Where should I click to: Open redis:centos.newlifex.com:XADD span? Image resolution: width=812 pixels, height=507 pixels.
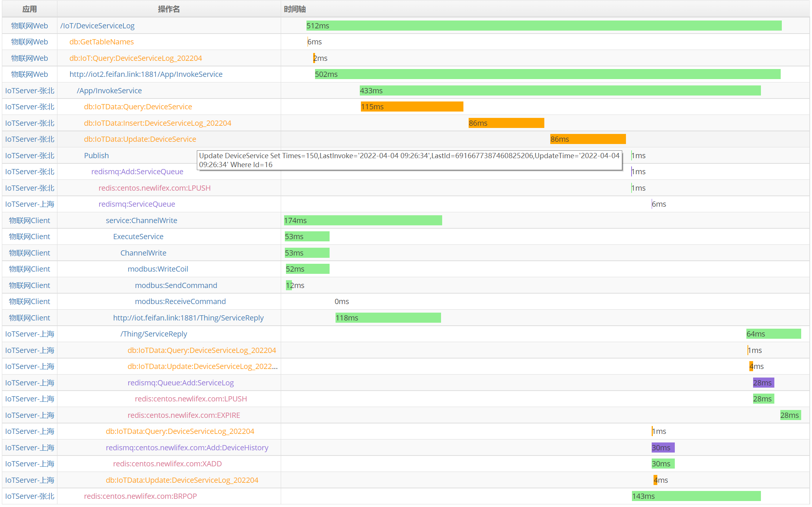click(167, 464)
